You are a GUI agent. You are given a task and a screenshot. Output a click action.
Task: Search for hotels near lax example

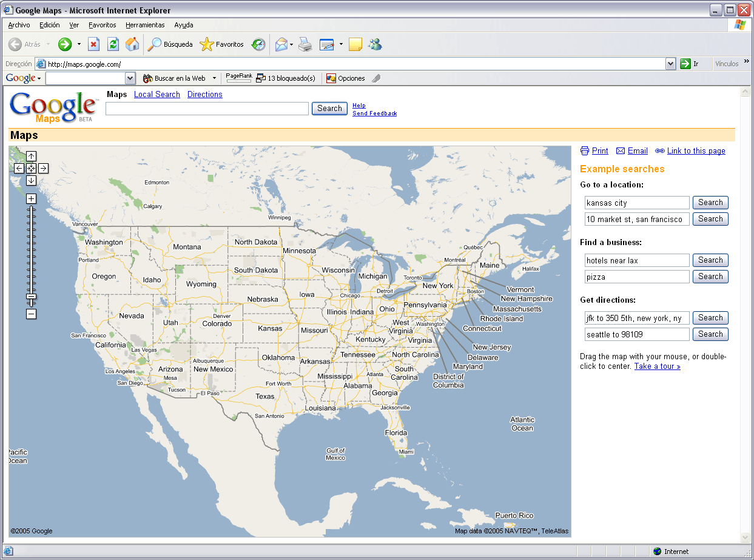[710, 260]
